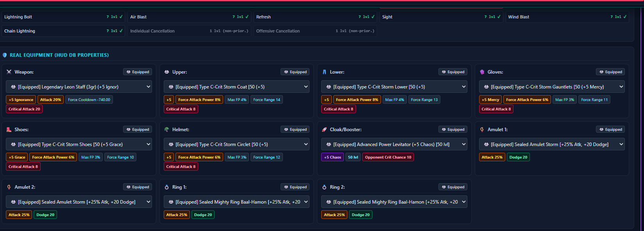Click the Amulet 1 slot icon
Viewport: 644px width, 231px height.
(x=482, y=130)
